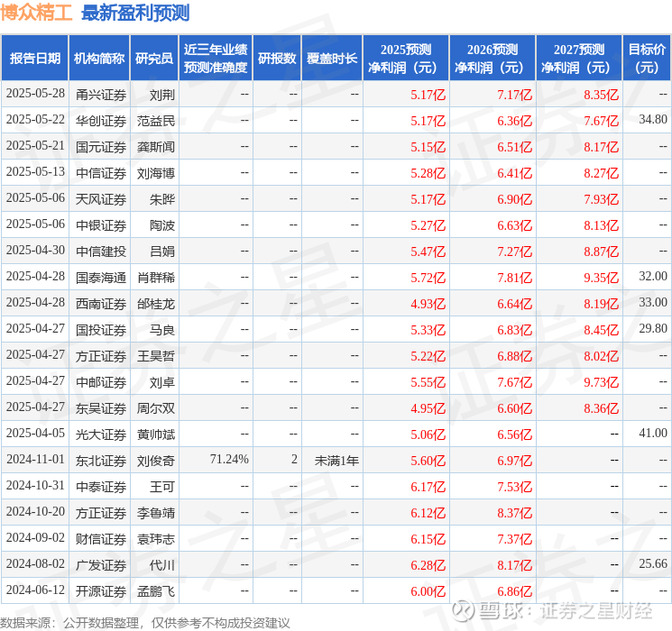Select the 天风证券 institution cell
The height and width of the screenshot is (631, 672).
pyautogui.click(x=101, y=199)
